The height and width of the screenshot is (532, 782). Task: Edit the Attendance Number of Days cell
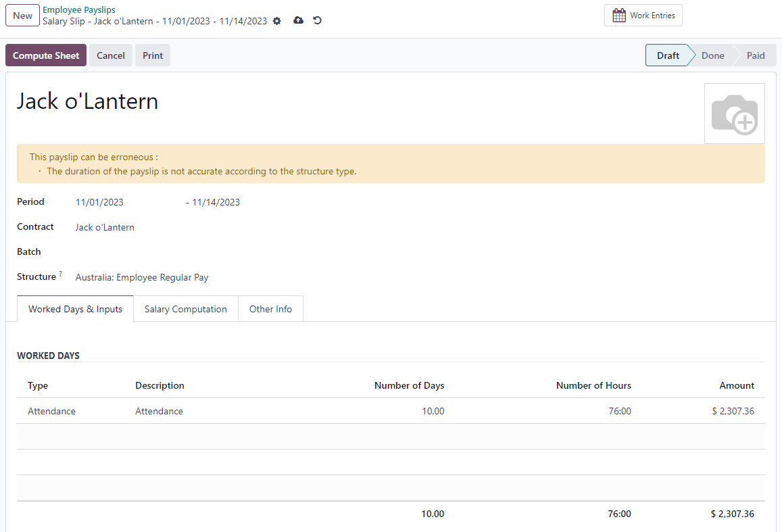433,410
